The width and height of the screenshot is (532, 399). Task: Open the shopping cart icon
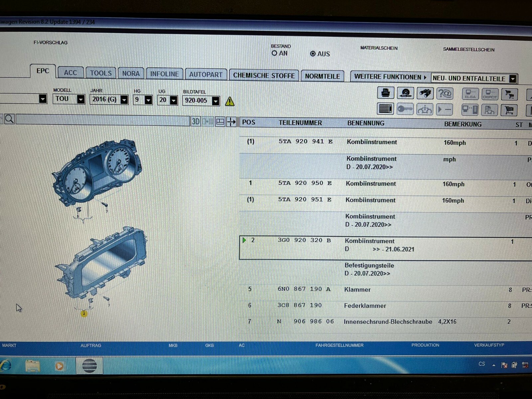509,110
